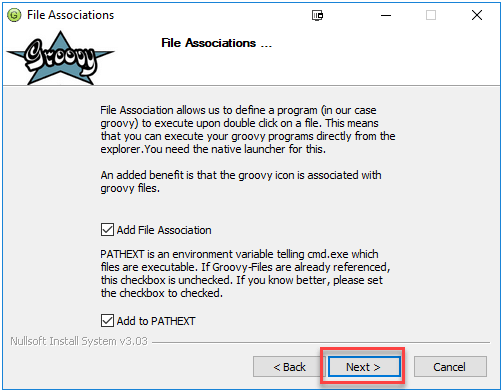503x392 pixels.
Task: Click the 'File Associations' window title text
Action: tap(70, 15)
